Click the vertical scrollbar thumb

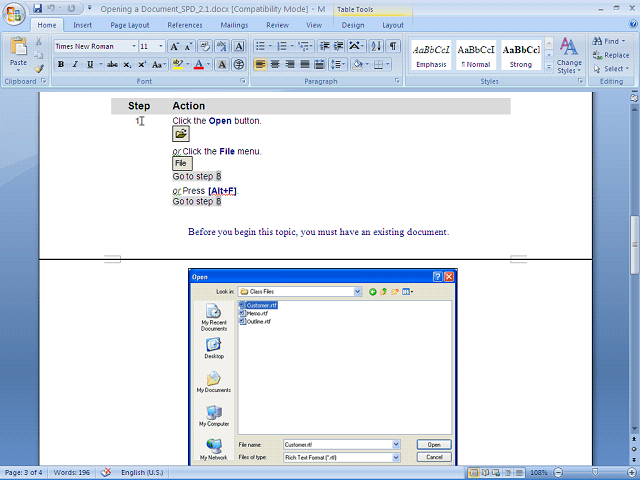click(634, 245)
